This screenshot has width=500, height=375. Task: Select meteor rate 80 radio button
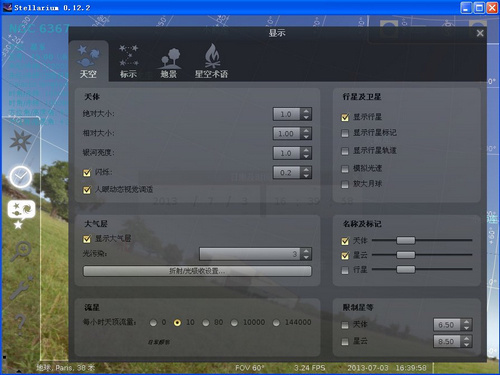pyautogui.click(x=206, y=323)
